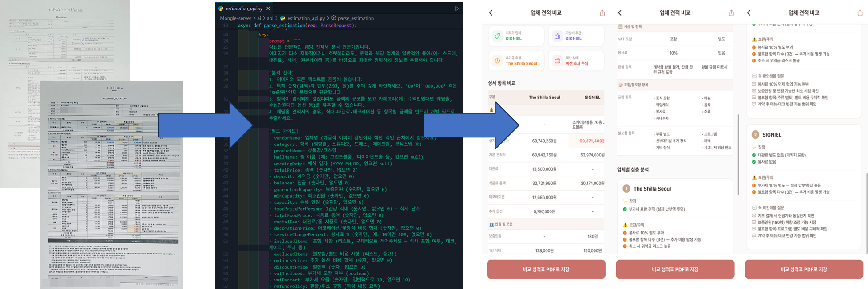This screenshot has height=289, width=868.
Task: Tap speech bubble beside 카드 결제 시 현금가와 동일한지
Action: (x=754, y=216)
